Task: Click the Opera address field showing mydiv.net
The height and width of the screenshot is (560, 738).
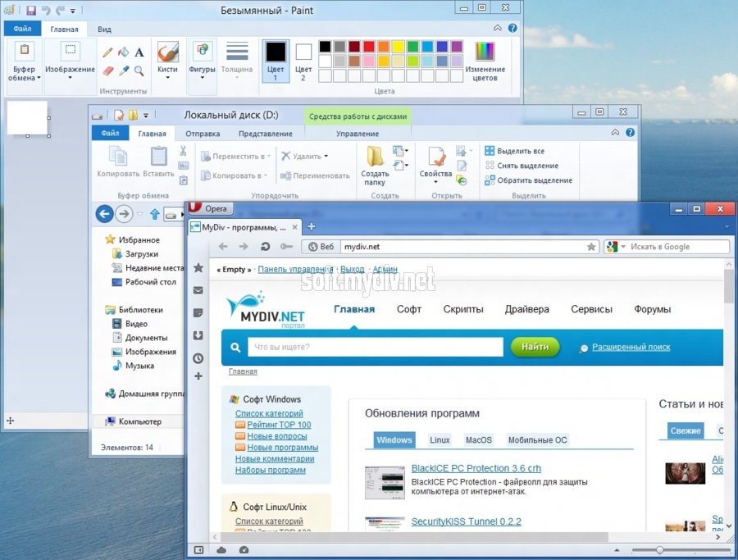Action: [464, 247]
